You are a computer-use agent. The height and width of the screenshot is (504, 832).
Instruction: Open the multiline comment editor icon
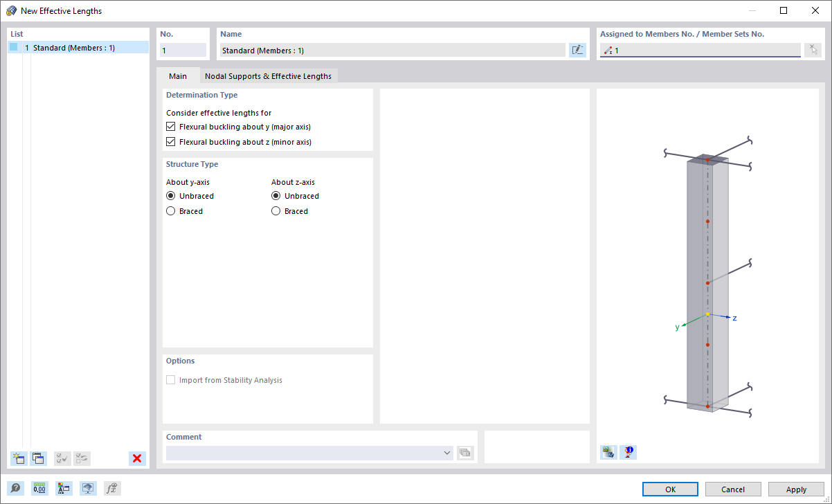pyautogui.click(x=465, y=453)
